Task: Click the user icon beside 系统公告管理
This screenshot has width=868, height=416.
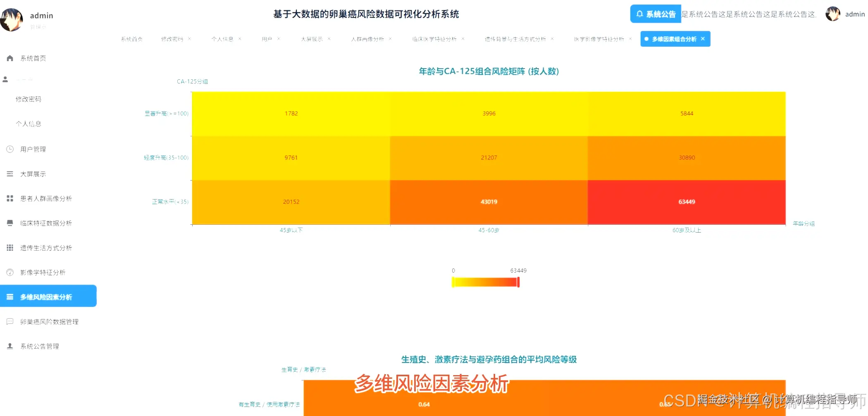Action: tap(10, 346)
